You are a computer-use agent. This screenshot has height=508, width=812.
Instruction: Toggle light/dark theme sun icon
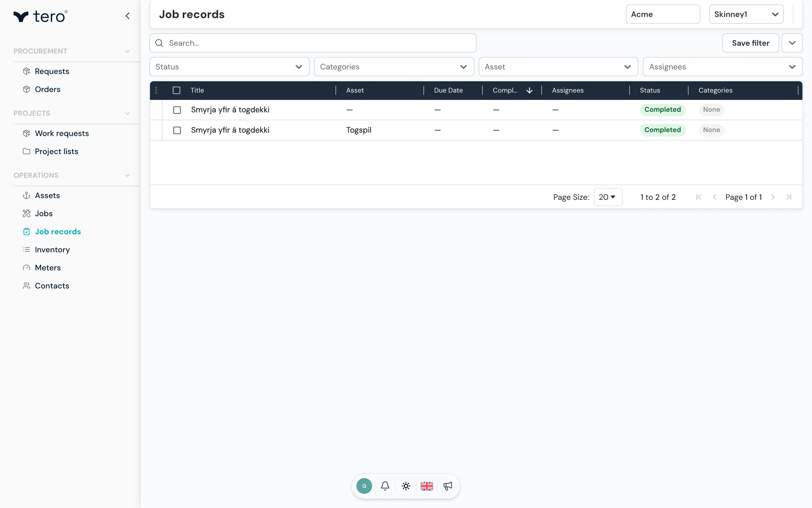406,486
